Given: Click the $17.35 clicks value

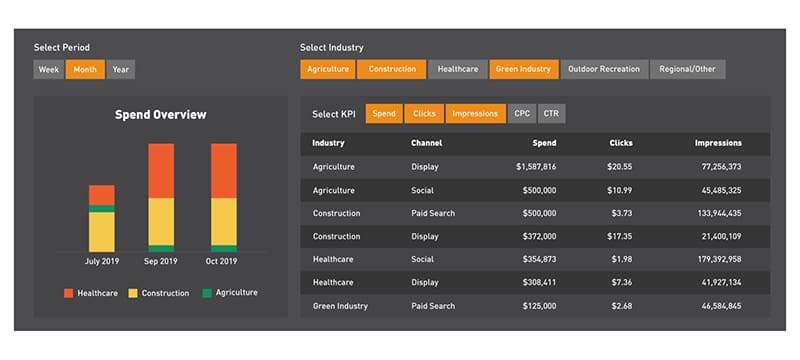Looking at the screenshot, I should [x=620, y=237].
